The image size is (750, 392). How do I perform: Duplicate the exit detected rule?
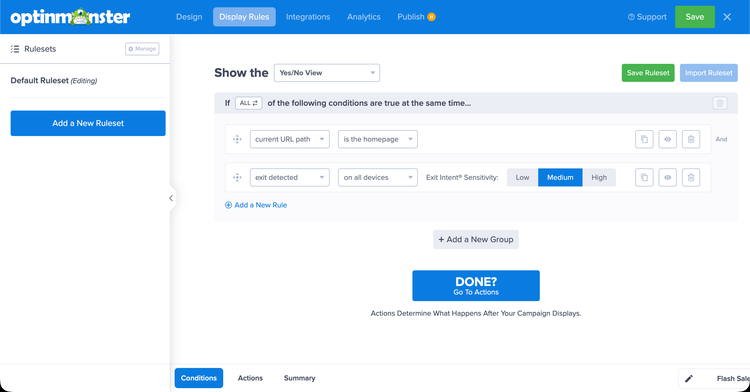(x=644, y=177)
